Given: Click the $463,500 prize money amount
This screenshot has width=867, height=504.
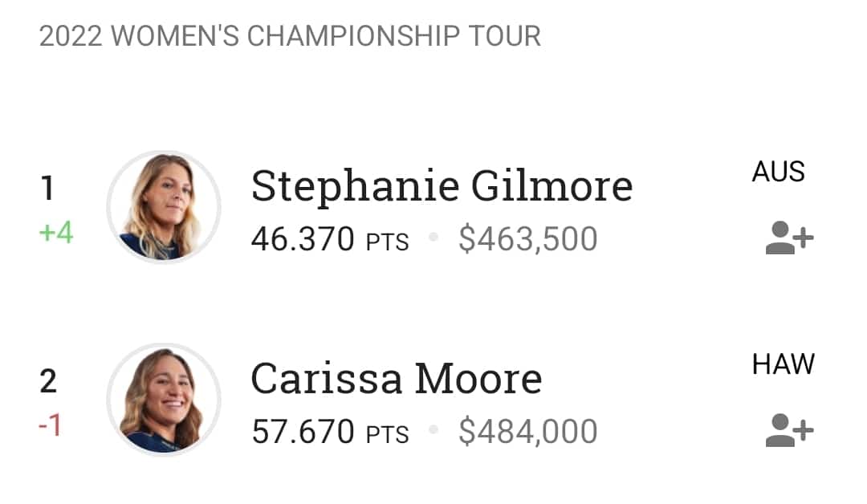Looking at the screenshot, I should (527, 239).
